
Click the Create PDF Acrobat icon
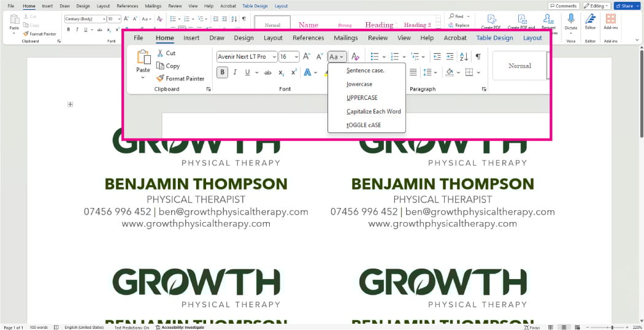click(492, 19)
